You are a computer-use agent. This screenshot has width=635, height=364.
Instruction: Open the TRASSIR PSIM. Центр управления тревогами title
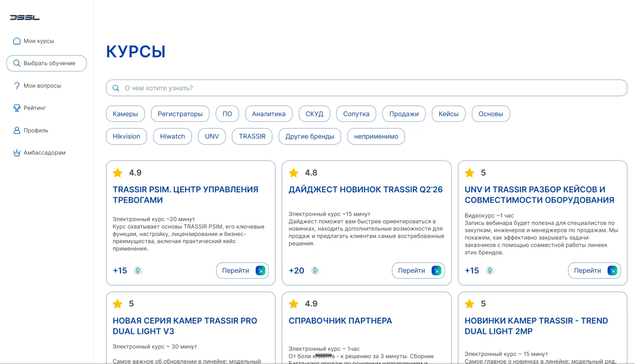pos(186,195)
